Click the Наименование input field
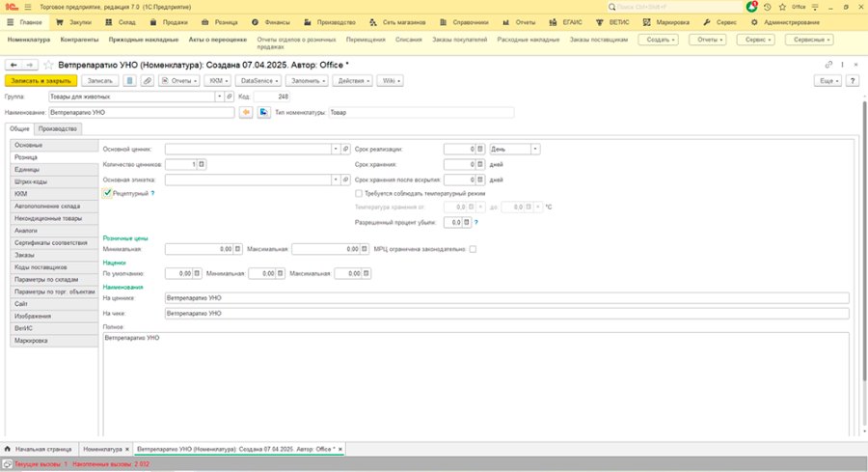The height and width of the screenshot is (472, 868). tap(142, 113)
